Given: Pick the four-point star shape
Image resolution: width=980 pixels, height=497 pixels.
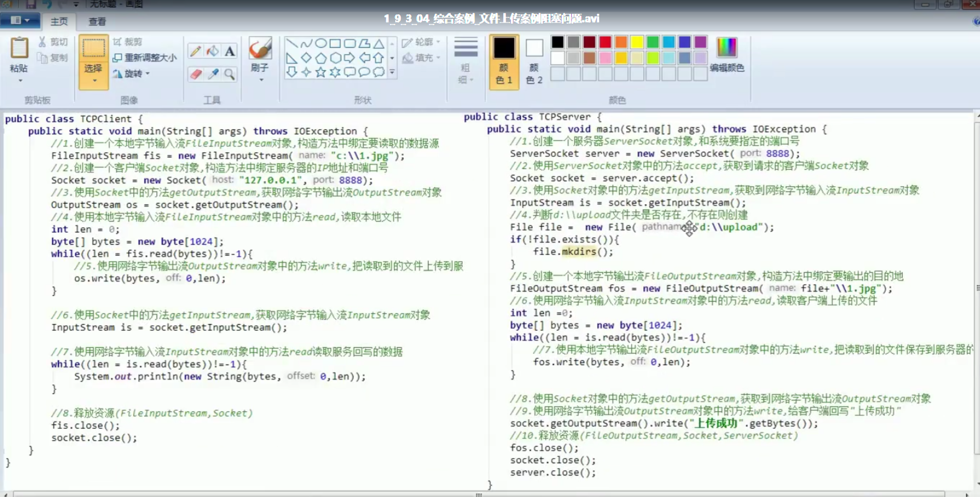Looking at the screenshot, I should (x=306, y=72).
